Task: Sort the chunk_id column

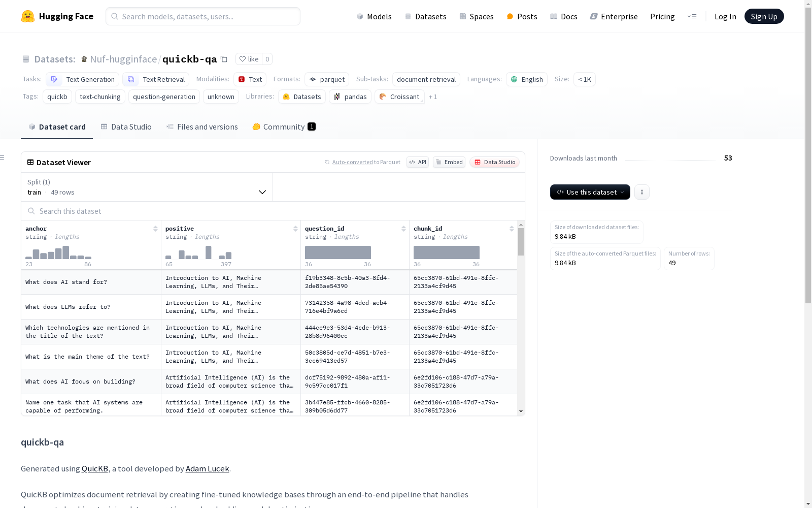Action: [x=512, y=229]
